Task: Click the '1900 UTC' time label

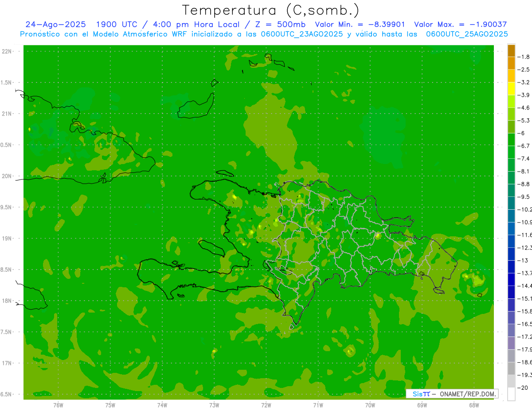Action: click(117, 24)
